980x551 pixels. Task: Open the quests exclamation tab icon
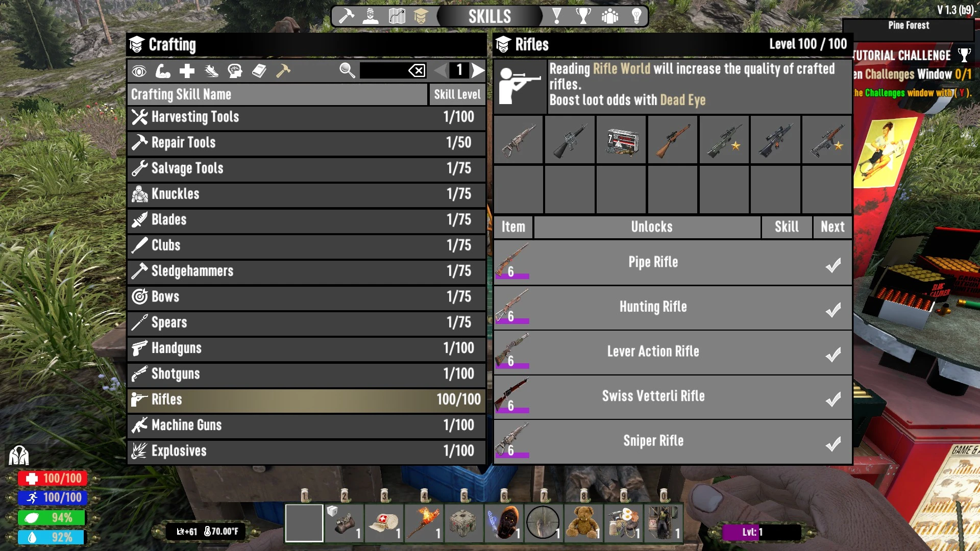pyautogui.click(x=557, y=16)
